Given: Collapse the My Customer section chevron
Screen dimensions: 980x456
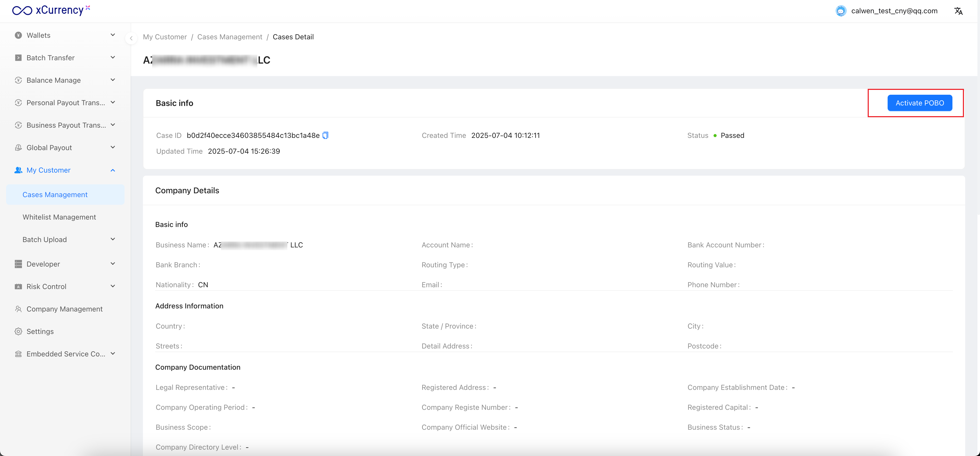Looking at the screenshot, I should point(113,170).
